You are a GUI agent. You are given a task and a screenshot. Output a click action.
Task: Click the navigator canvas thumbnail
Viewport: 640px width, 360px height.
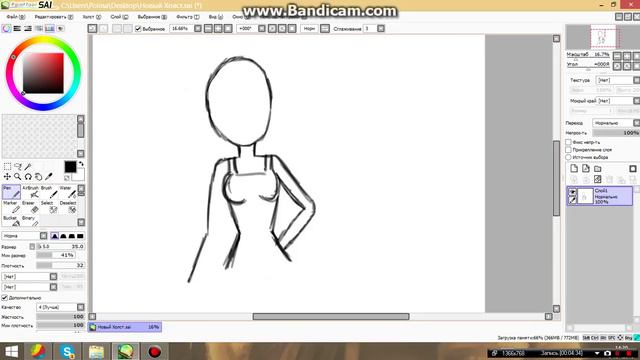(603, 38)
